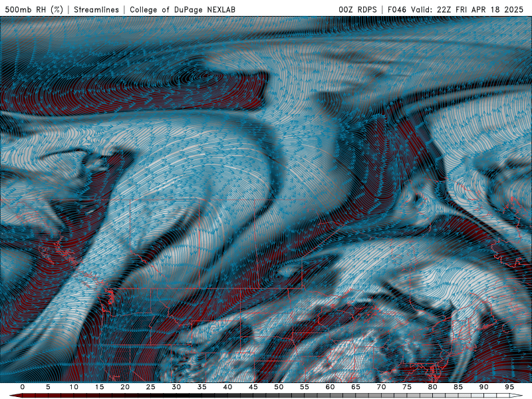Image resolution: width=532 pixels, height=399 pixels.
Task: Click the '500mb RH (%)' title text
Action: tap(34, 9)
